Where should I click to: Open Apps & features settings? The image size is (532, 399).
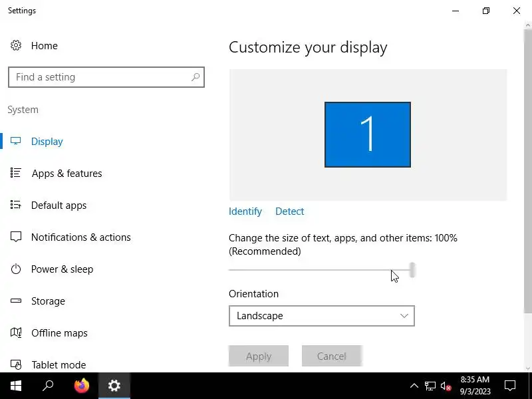[x=67, y=173]
